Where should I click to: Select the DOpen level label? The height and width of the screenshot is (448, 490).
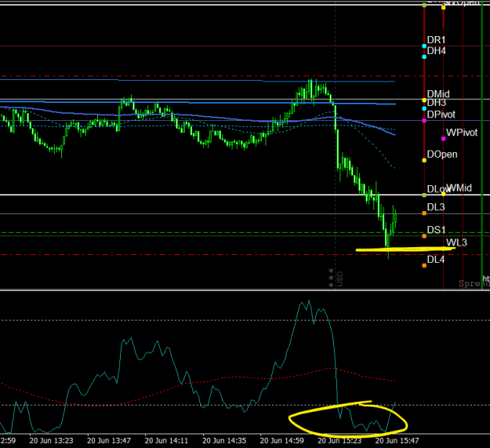coord(442,154)
